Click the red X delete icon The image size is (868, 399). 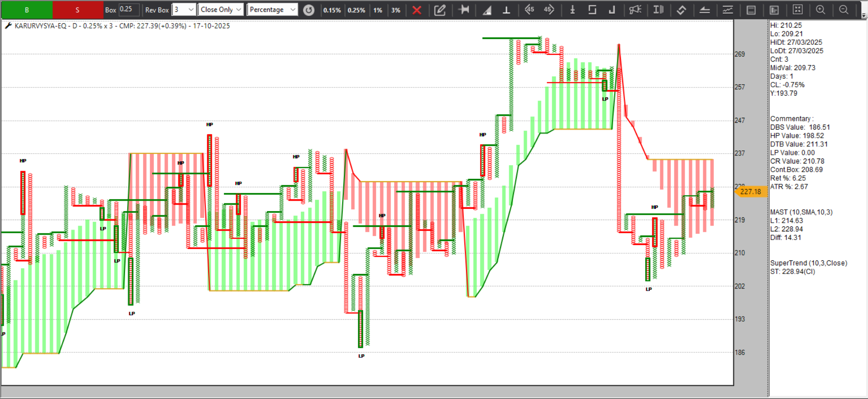coord(417,10)
